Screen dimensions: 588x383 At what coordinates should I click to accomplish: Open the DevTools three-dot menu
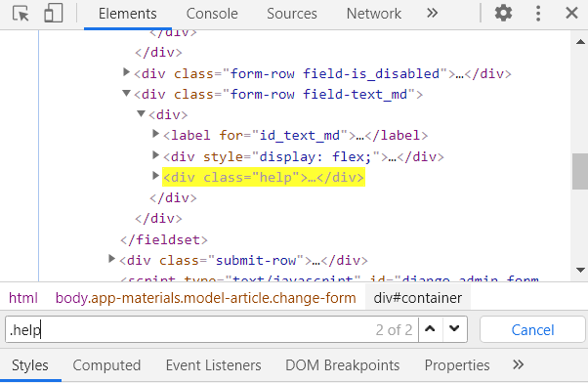point(538,14)
